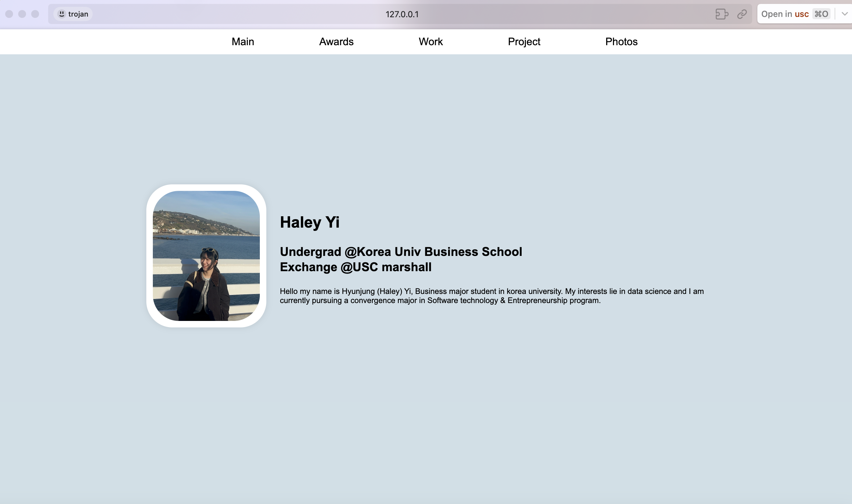Open the Work section
Image resolution: width=852 pixels, height=504 pixels.
point(431,41)
